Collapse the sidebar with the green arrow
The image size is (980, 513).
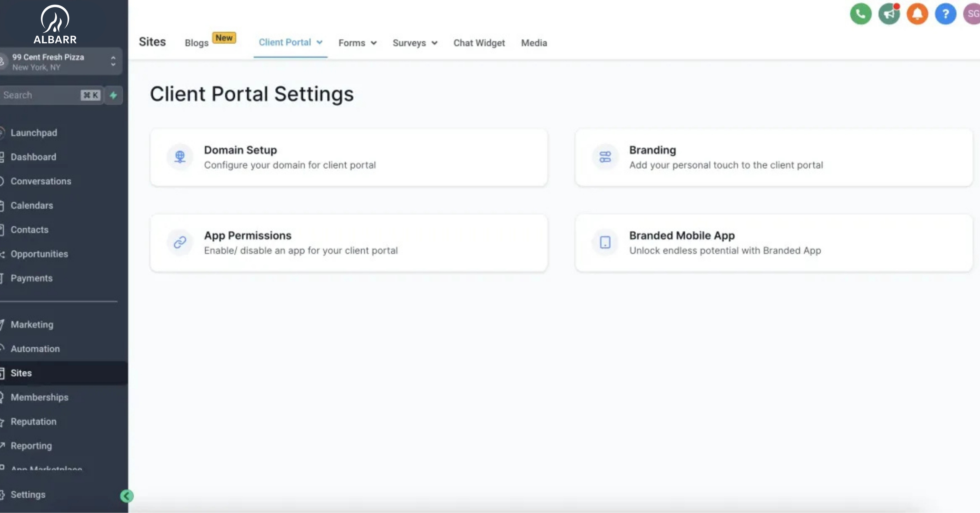127,496
